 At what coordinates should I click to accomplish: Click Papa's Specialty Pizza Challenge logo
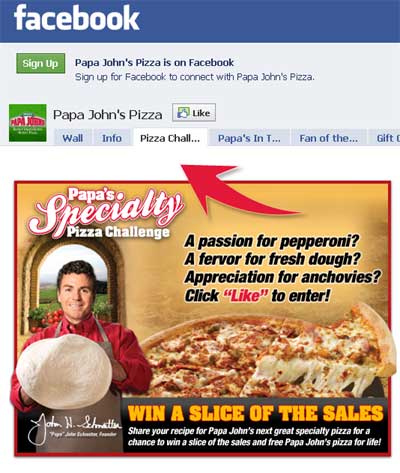106,213
